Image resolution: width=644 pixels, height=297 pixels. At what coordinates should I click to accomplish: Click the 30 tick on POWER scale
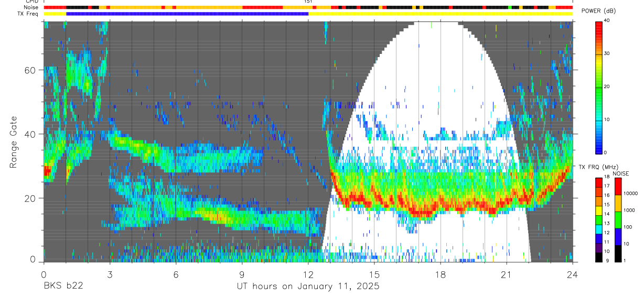(x=607, y=53)
